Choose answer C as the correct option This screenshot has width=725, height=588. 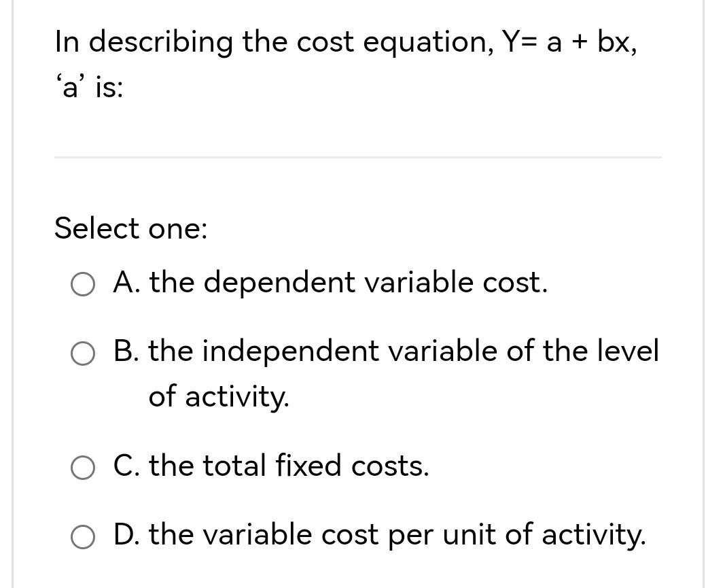point(83,467)
